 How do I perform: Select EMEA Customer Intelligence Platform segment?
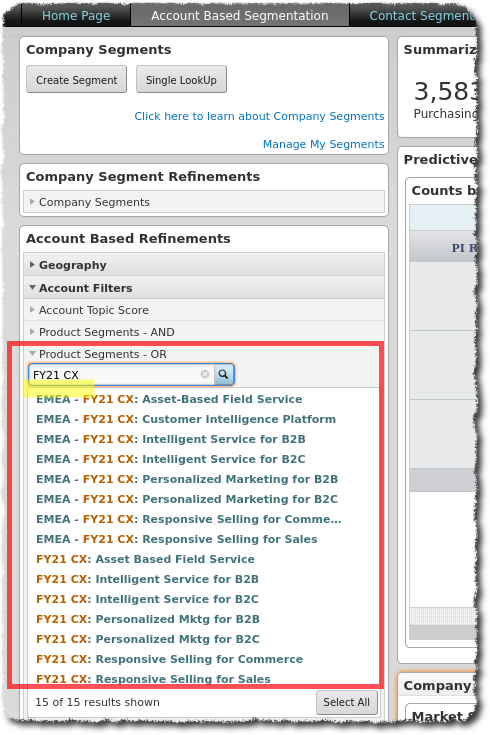point(186,419)
